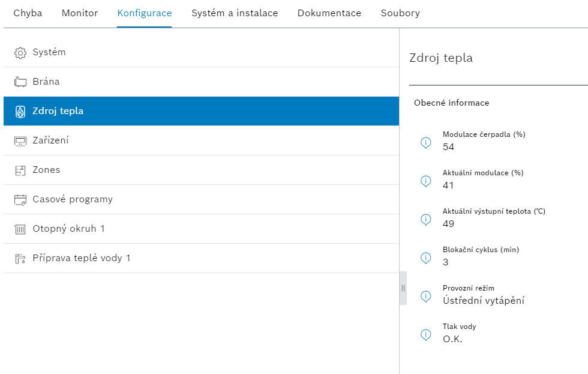This screenshot has height=374, width=588.
Task: Click the Zařízení device icon
Action: tap(20, 141)
